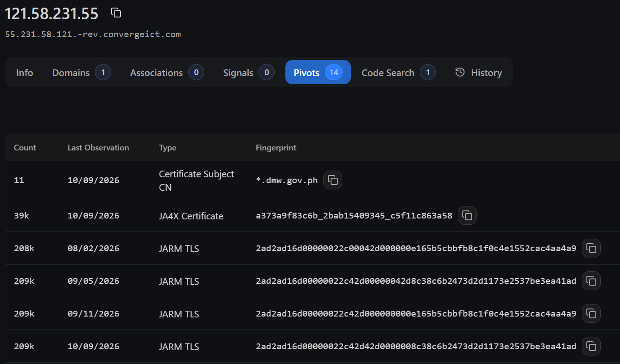Viewport: 620px width, 364px height.
Task: Copy the JA4X Certificate fingerprint
Action: (467, 215)
